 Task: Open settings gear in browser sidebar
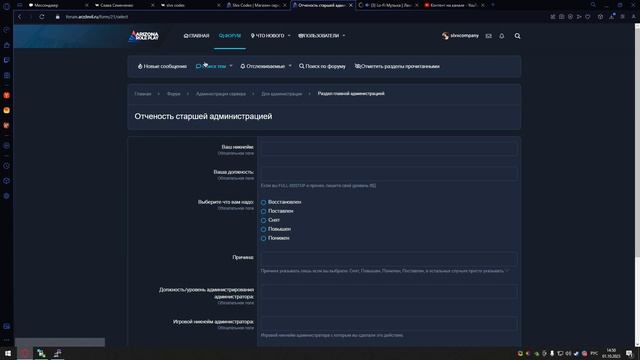click(x=7, y=196)
